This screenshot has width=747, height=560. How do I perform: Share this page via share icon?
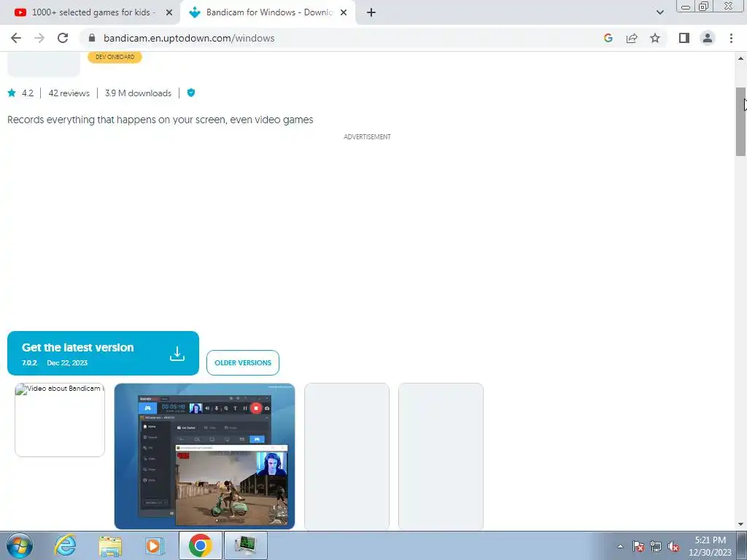point(632,38)
